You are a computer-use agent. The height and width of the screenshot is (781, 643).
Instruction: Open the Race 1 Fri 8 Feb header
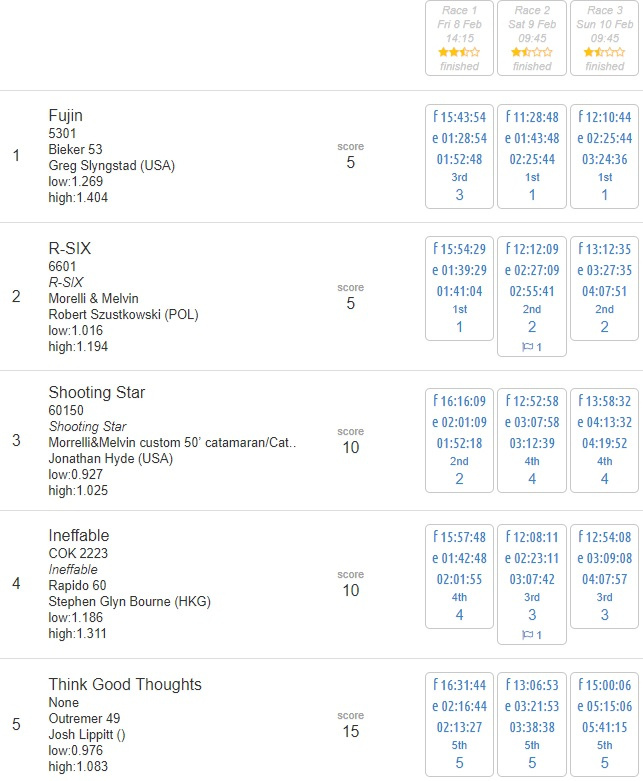(x=459, y=38)
